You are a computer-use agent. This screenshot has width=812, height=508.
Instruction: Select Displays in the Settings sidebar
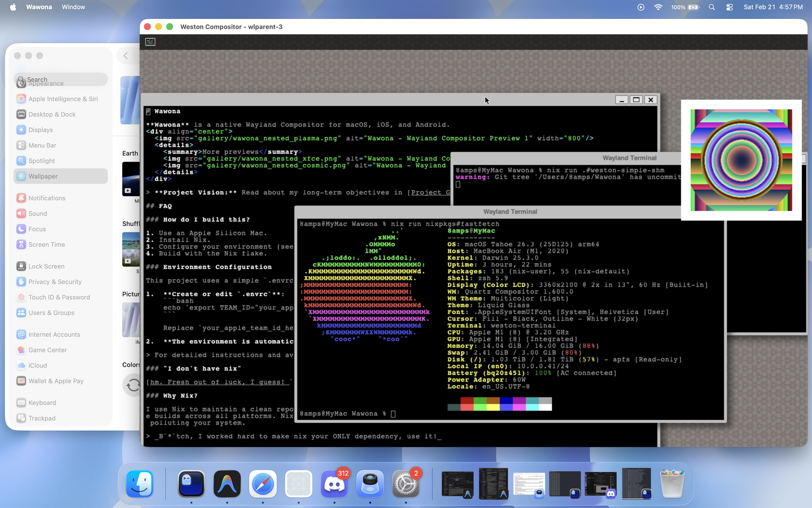pyautogui.click(x=41, y=130)
